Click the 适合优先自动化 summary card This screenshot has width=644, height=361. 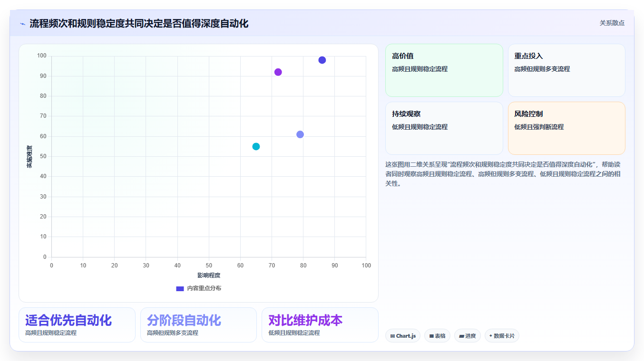pos(77,325)
